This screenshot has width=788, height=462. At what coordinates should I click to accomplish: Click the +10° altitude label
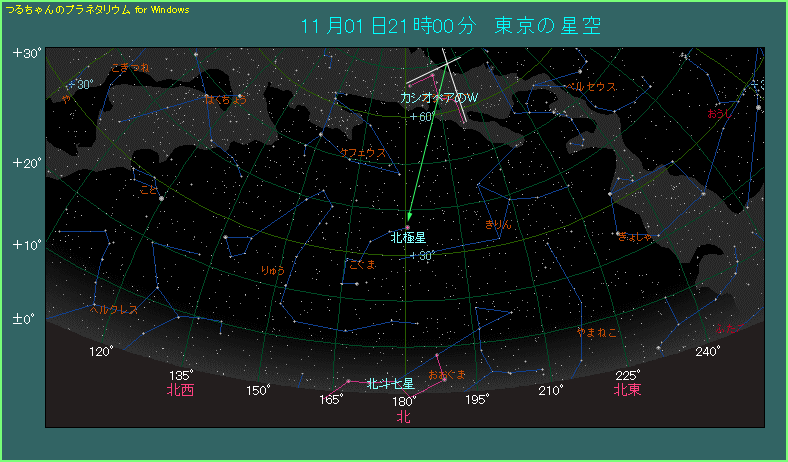point(28,245)
